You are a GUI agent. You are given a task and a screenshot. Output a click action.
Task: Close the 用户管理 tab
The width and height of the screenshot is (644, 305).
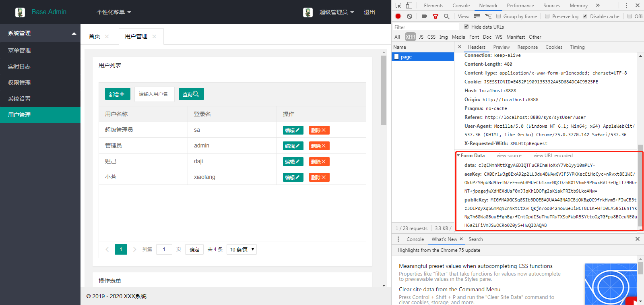click(154, 36)
